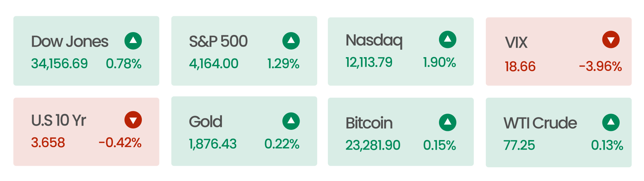This screenshot has width=644, height=181.
Task: Click the Nasdaq up arrow indicator
Action: pos(447,40)
